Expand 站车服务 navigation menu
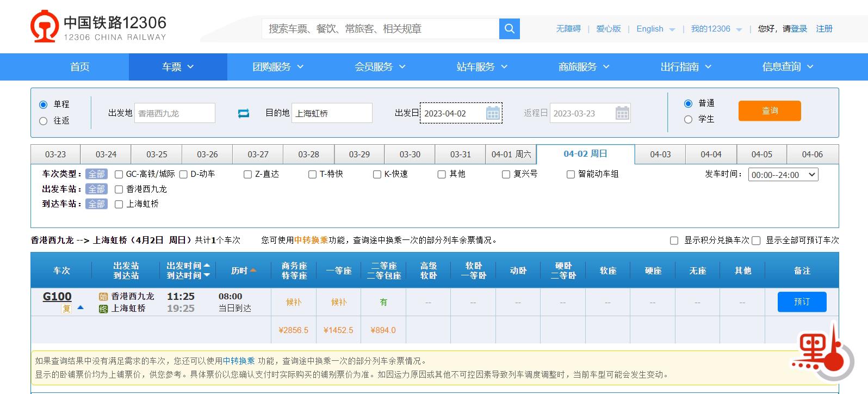This screenshot has height=394, width=868. click(x=482, y=67)
